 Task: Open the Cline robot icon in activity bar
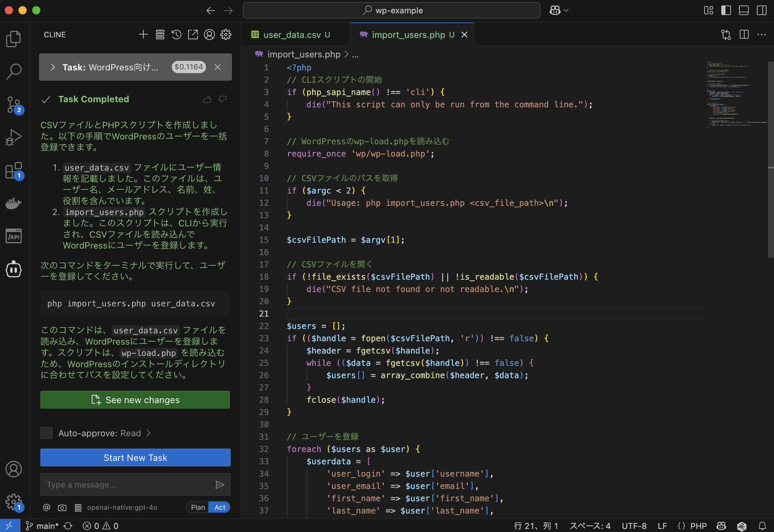(x=14, y=269)
